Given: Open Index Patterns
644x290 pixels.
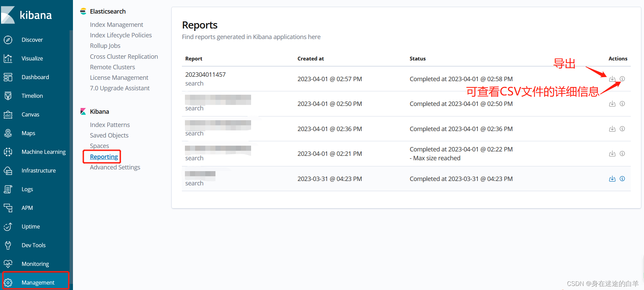Looking at the screenshot, I should (110, 125).
